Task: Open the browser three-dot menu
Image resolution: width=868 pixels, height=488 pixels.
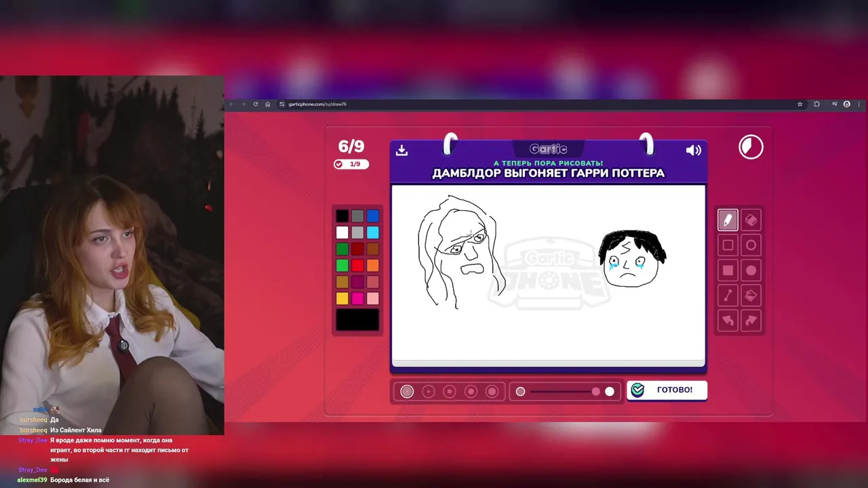Action: 859,104
